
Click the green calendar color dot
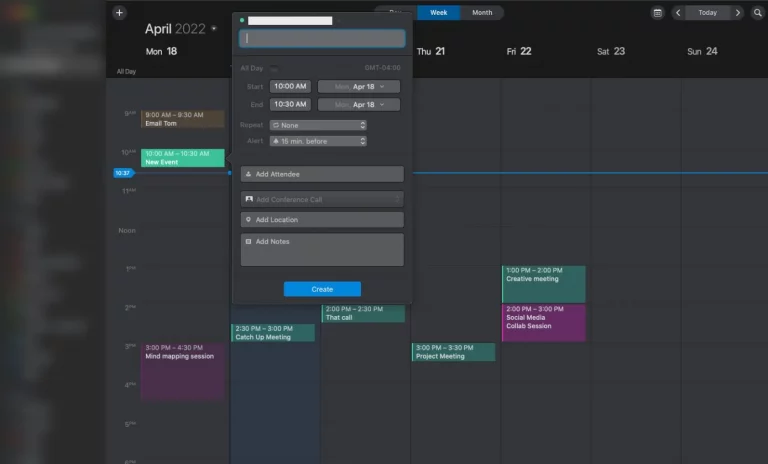[242, 19]
